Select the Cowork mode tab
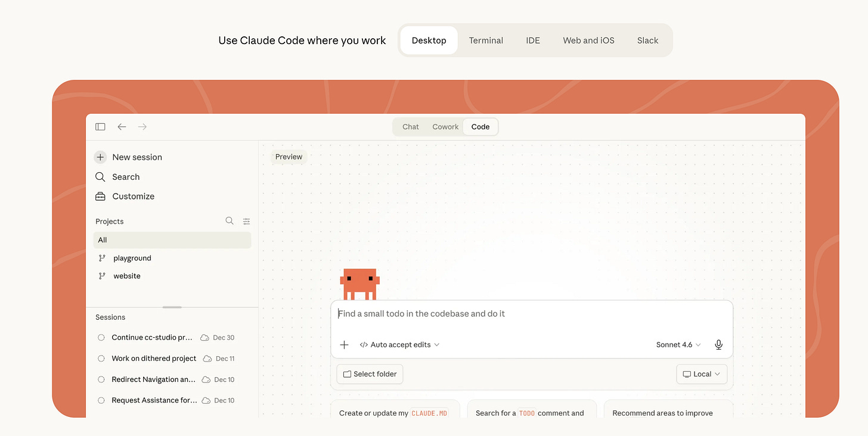Viewport: 868px width, 436px height. (445, 127)
